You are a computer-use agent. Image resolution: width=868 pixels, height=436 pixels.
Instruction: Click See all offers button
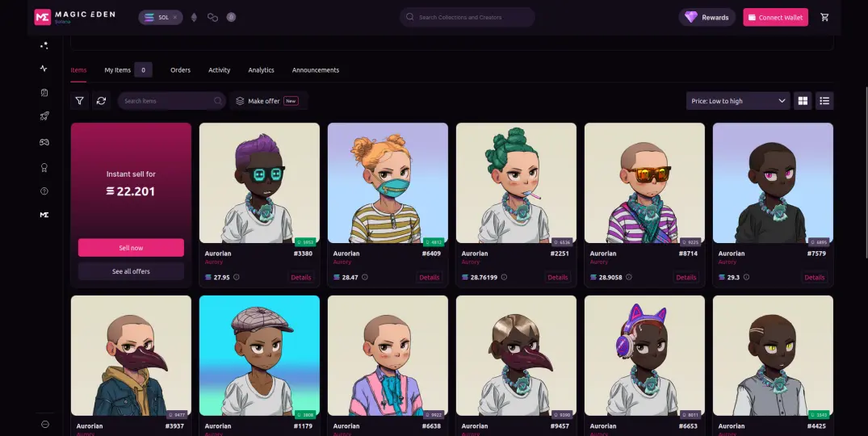pos(131,271)
